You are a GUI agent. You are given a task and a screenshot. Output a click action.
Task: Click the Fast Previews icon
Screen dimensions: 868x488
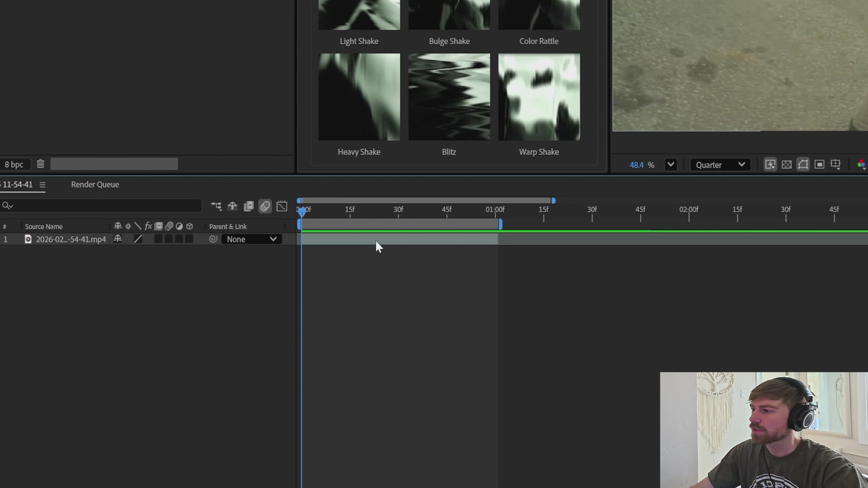click(x=770, y=165)
